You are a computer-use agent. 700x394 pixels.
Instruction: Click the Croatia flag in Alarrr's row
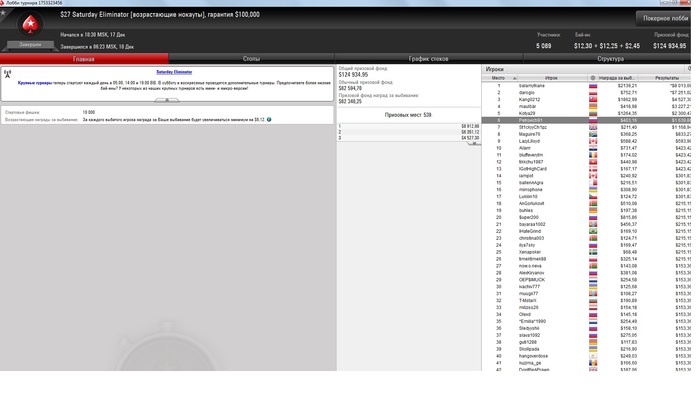[x=593, y=148]
